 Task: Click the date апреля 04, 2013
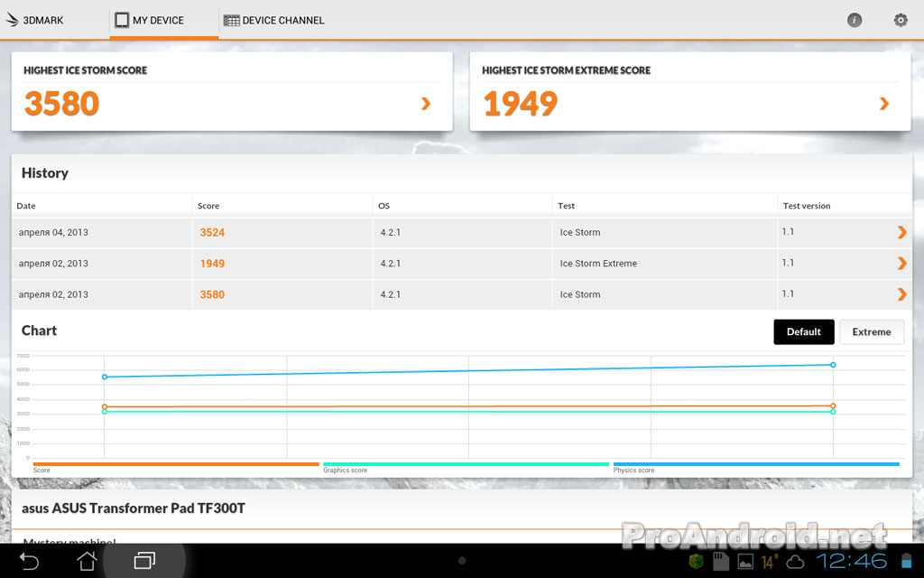53,232
